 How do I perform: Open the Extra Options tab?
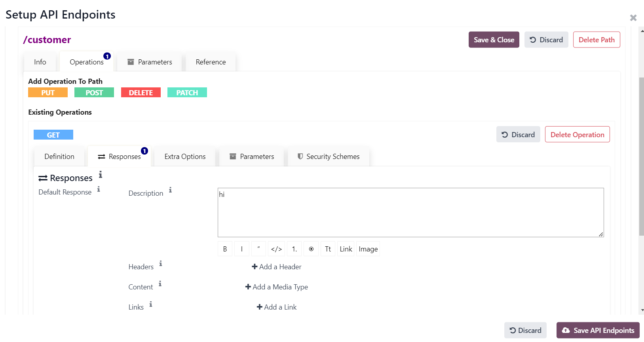point(185,157)
